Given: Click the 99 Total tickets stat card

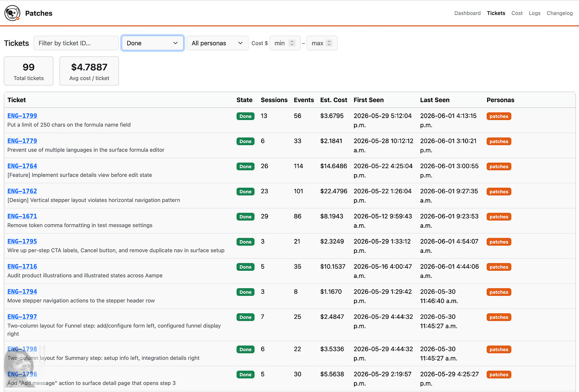Looking at the screenshot, I should pyautogui.click(x=29, y=71).
